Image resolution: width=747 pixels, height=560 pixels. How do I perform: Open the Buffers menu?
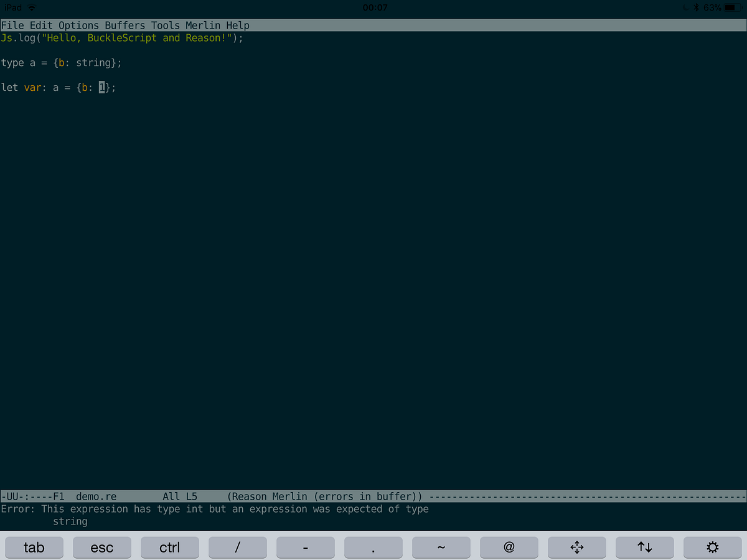coord(125,25)
